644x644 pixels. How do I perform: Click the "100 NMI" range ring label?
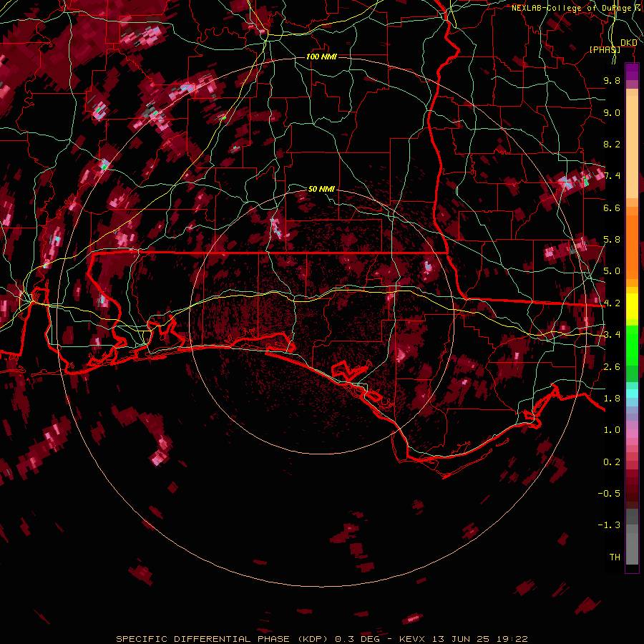(321, 57)
